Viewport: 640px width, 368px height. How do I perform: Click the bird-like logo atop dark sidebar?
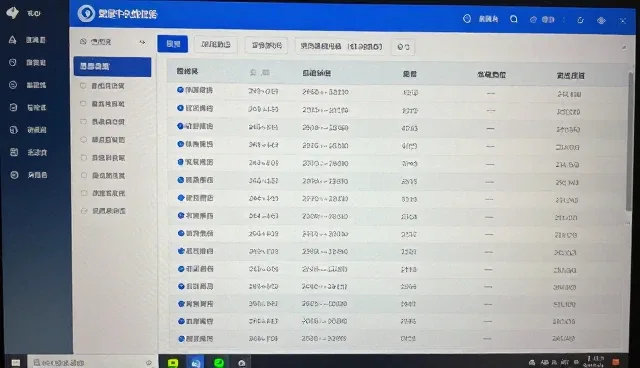coord(13,13)
